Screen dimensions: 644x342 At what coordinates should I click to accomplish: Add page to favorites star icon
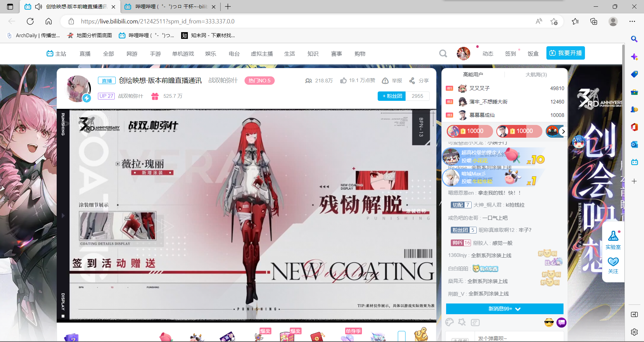(x=554, y=21)
